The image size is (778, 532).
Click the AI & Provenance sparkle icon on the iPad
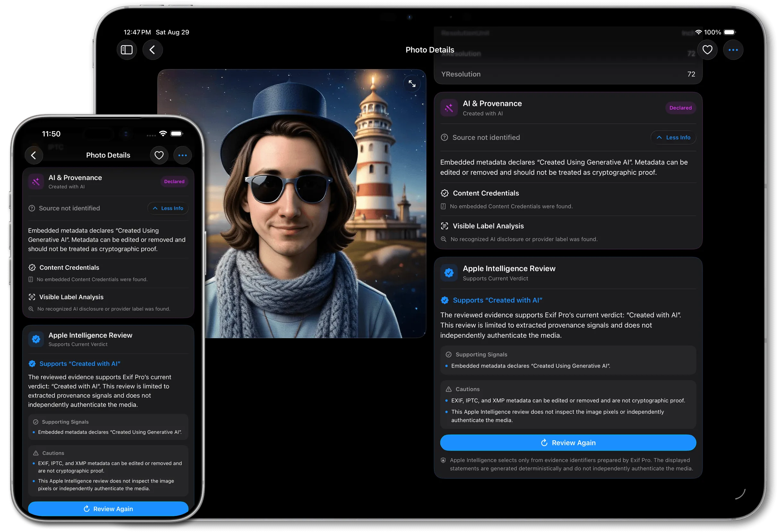point(449,108)
